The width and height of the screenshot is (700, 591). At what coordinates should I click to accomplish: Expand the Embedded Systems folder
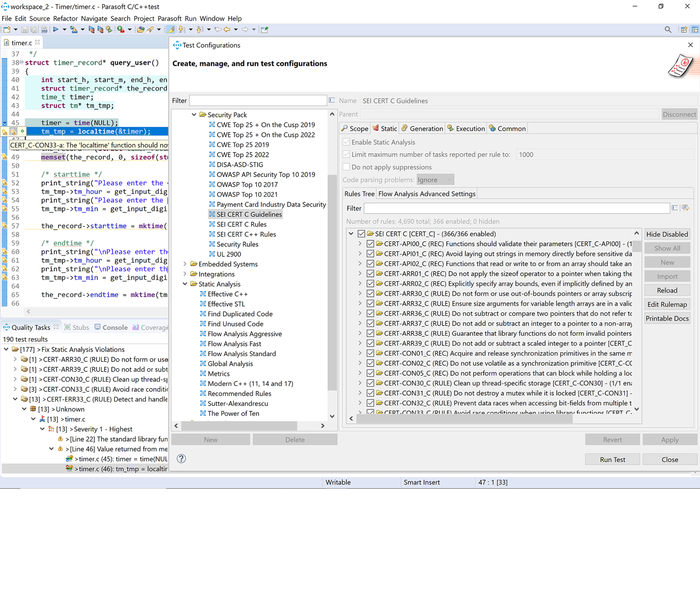[x=185, y=264]
